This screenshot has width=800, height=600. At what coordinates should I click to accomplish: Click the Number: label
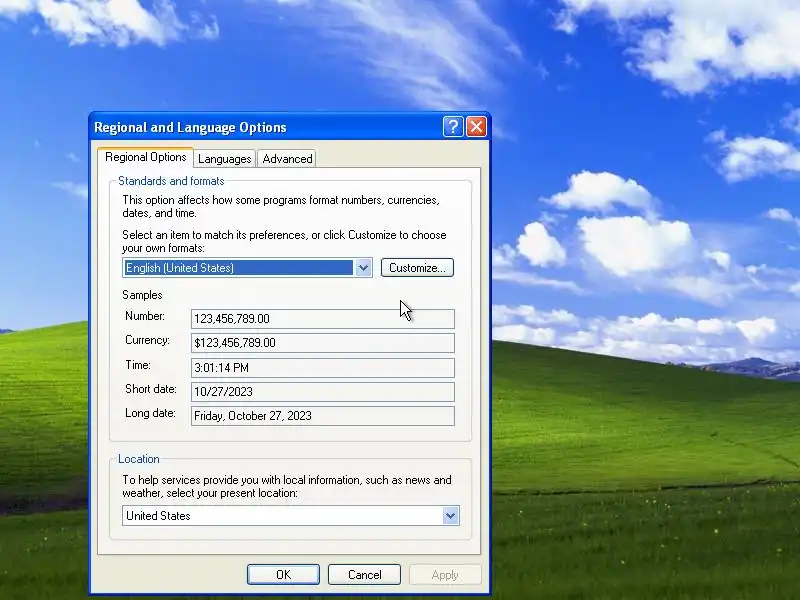coord(145,316)
